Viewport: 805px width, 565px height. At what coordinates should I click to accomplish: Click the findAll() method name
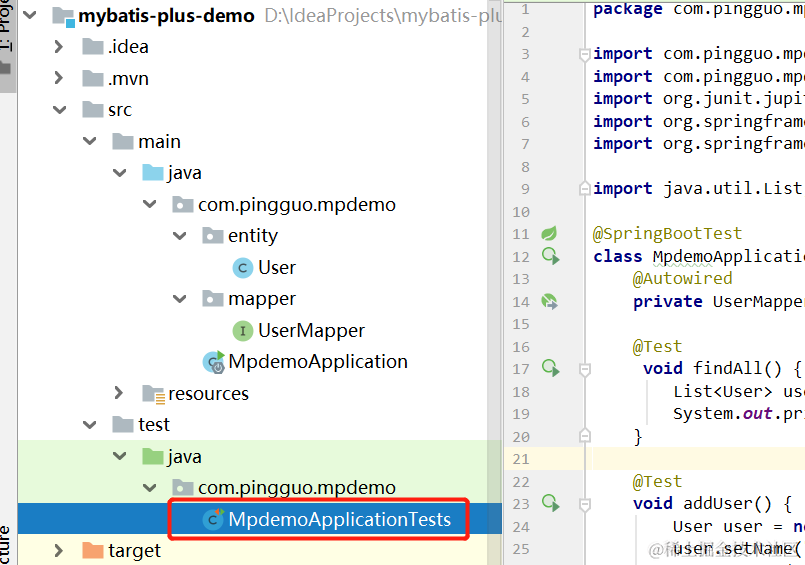[x=737, y=368]
